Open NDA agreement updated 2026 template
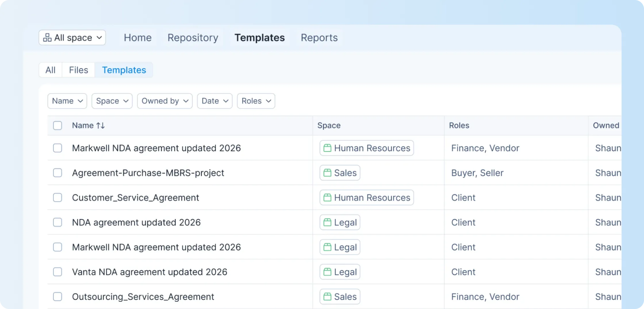 [136, 222]
